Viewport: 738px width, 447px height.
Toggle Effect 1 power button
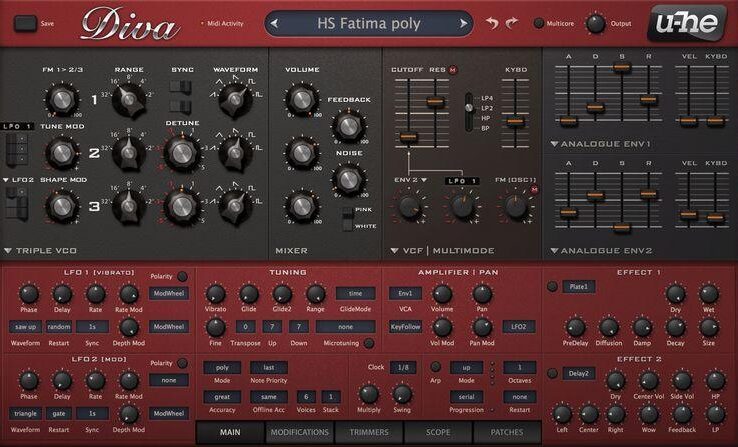pos(553,287)
